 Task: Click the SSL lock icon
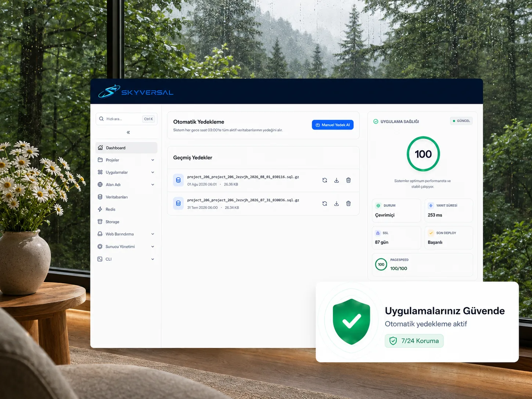pyautogui.click(x=378, y=233)
